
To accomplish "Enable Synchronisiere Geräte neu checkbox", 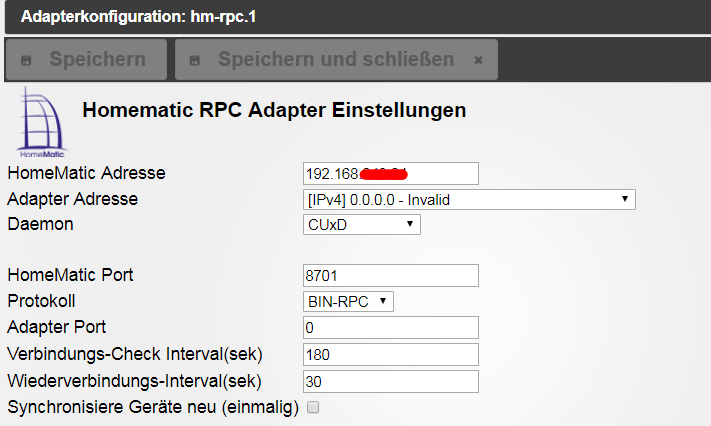I will [313, 408].
